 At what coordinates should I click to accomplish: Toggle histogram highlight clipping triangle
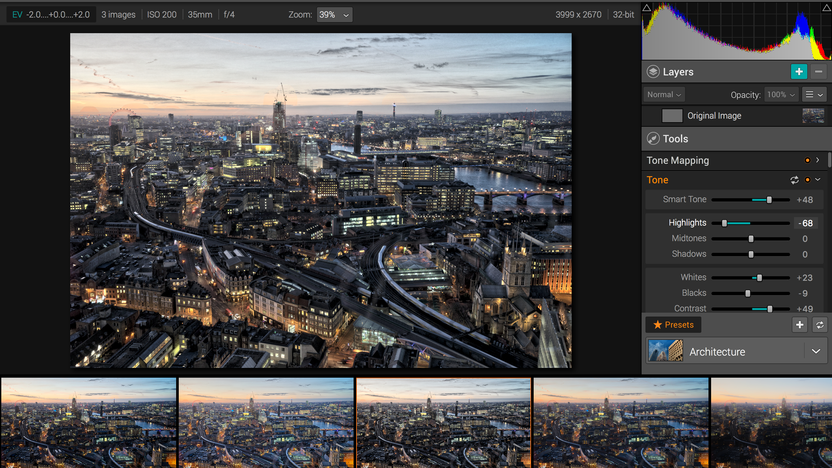coord(827,7)
